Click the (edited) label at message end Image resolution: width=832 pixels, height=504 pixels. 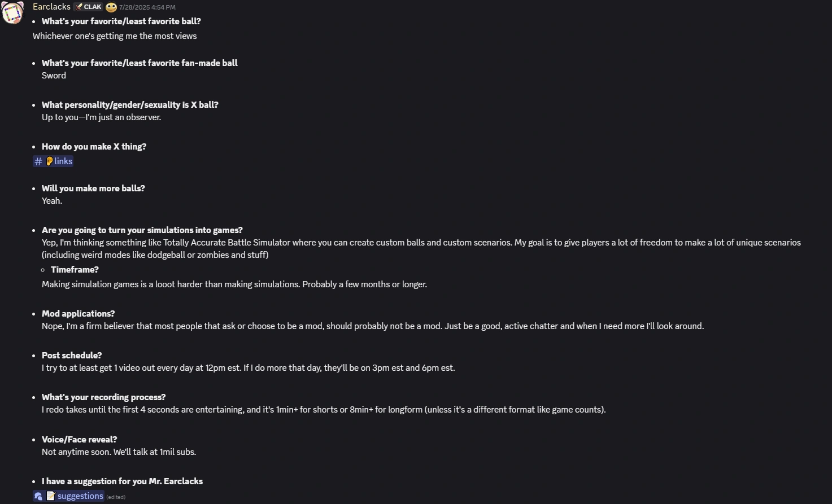click(116, 497)
